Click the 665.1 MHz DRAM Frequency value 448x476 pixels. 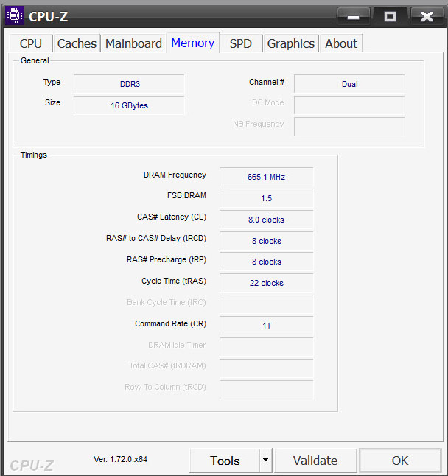(267, 177)
